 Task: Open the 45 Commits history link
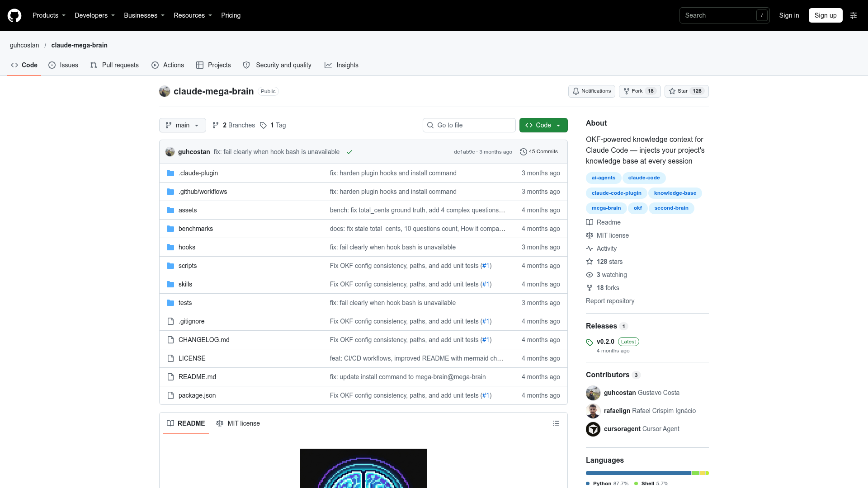point(539,152)
